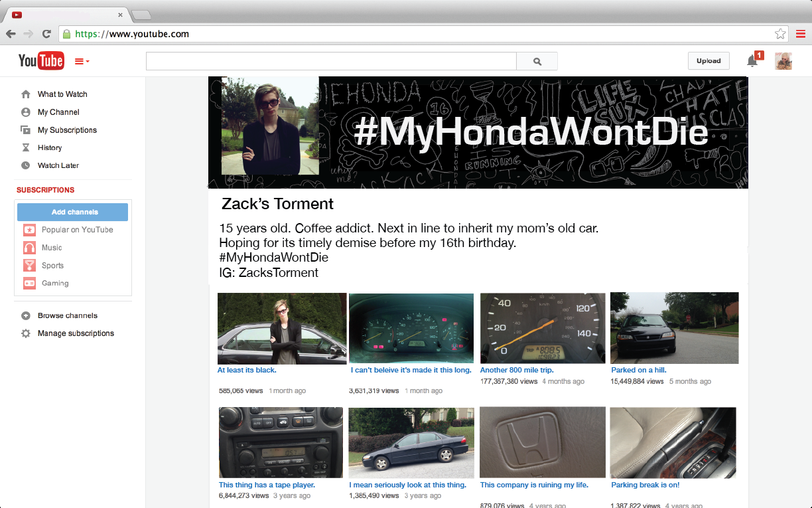Open a new browser tab

(141, 15)
